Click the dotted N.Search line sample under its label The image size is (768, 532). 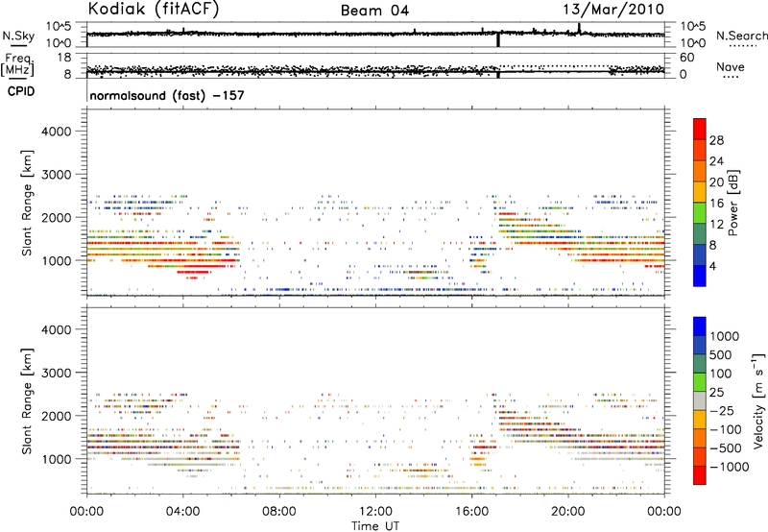point(742,45)
